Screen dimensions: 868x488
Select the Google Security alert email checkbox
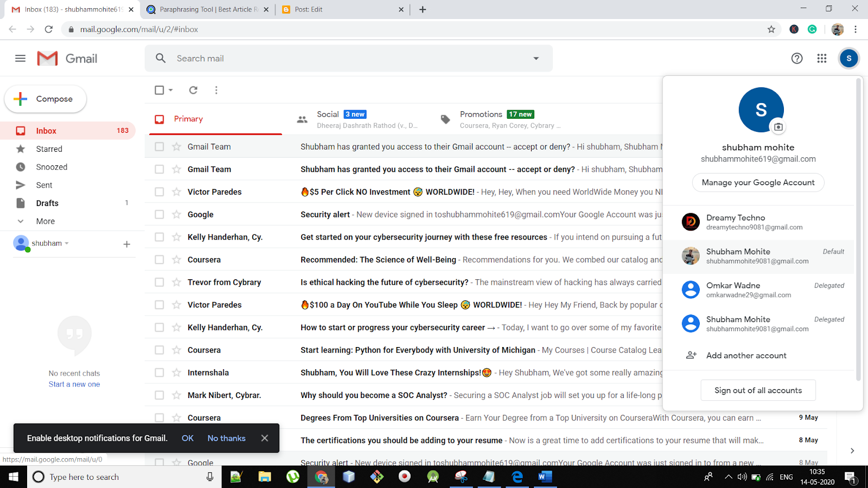point(159,214)
